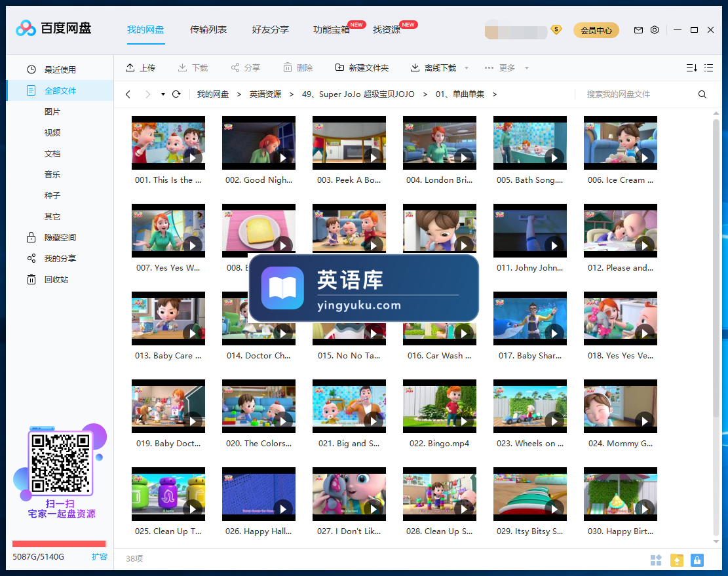Click the 删除 delete button
728x576 pixels.
[298, 68]
